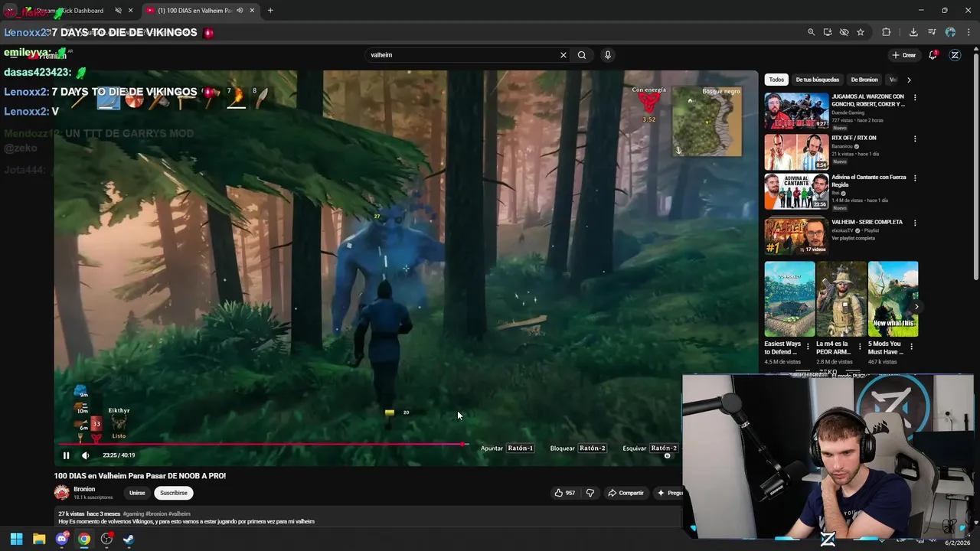Select the De tus búsquedas chip
Viewport: 980px width, 551px height.
[817, 80]
